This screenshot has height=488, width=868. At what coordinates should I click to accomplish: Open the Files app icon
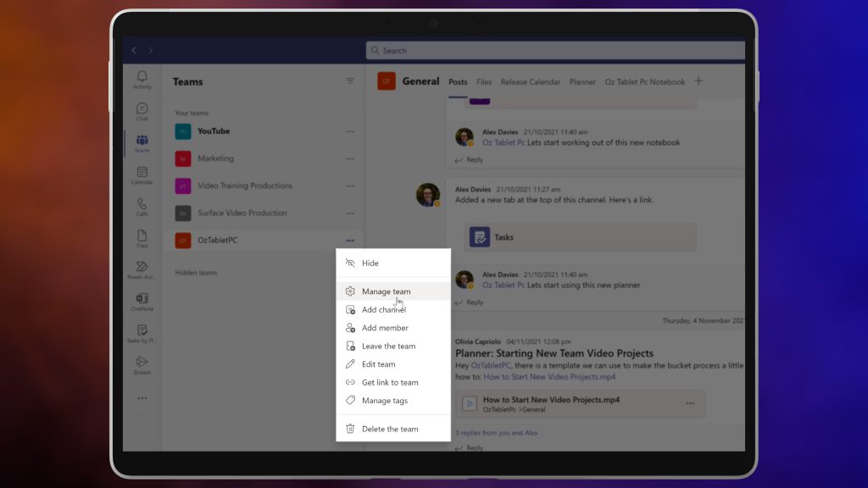(142, 238)
